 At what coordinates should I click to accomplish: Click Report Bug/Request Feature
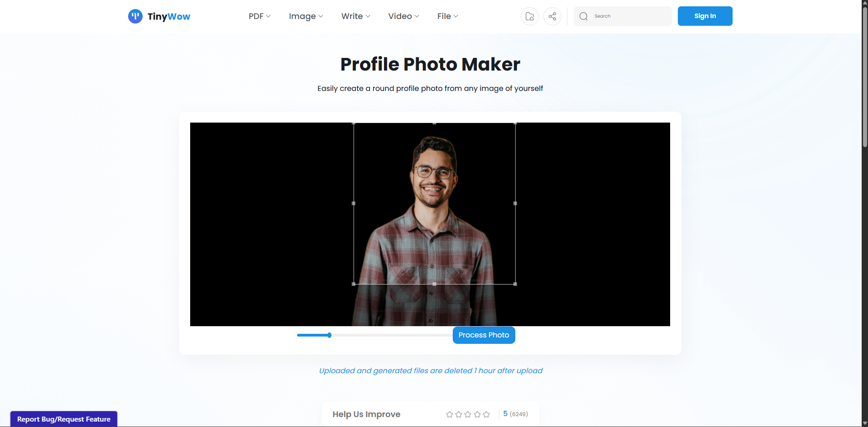(63, 419)
